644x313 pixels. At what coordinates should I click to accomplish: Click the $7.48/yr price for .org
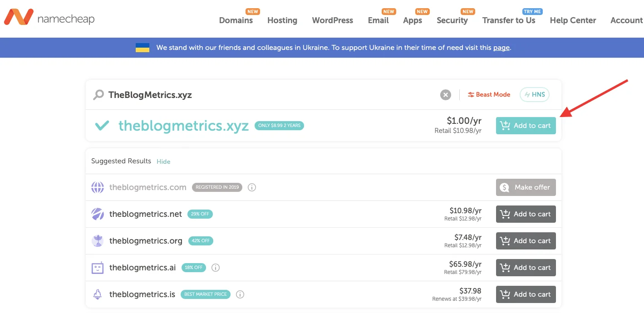pyautogui.click(x=468, y=237)
